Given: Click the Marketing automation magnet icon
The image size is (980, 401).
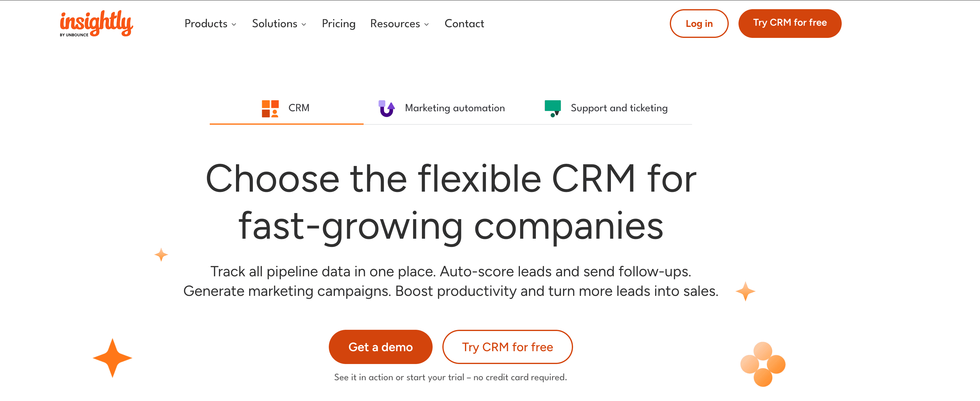Looking at the screenshot, I should click(387, 109).
